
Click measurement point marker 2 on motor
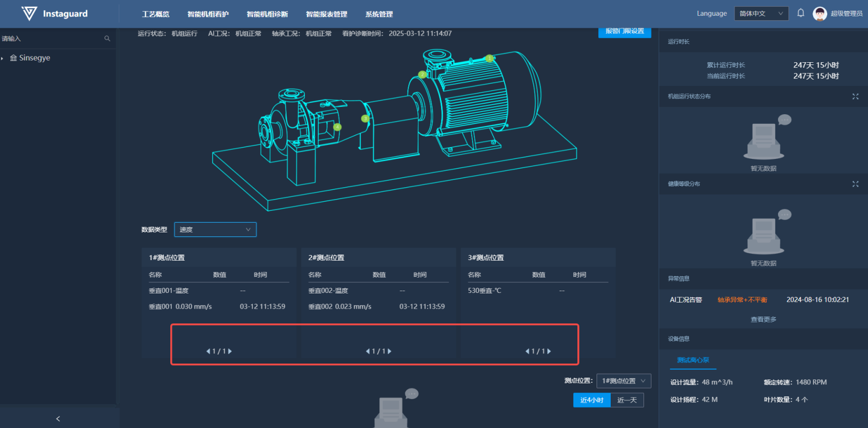(422, 75)
